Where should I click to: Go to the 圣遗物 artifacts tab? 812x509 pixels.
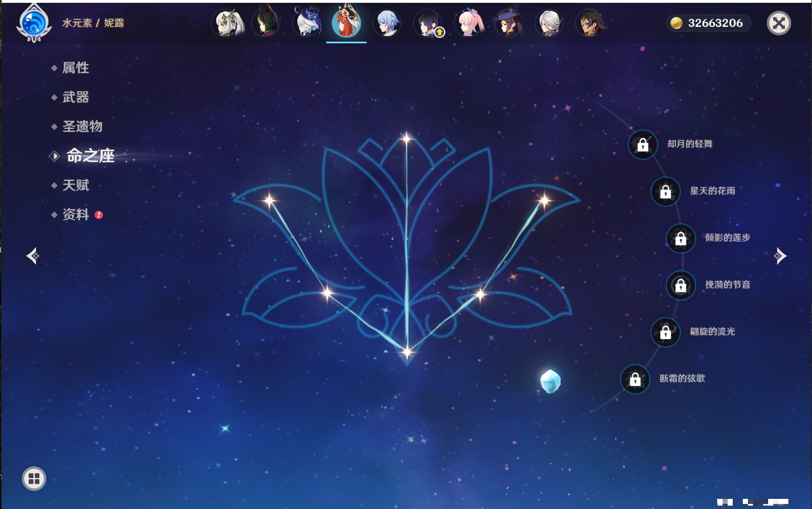[x=82, y=127]
